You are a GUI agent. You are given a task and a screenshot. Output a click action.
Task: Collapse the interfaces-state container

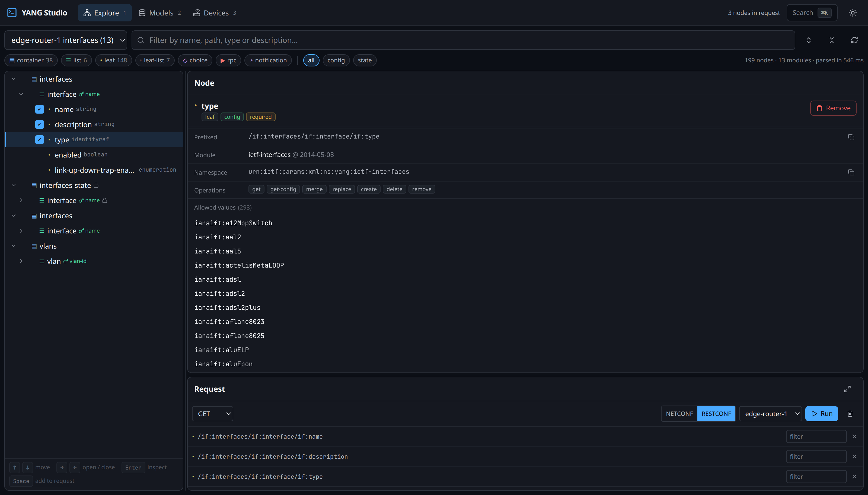coord(14,185)
